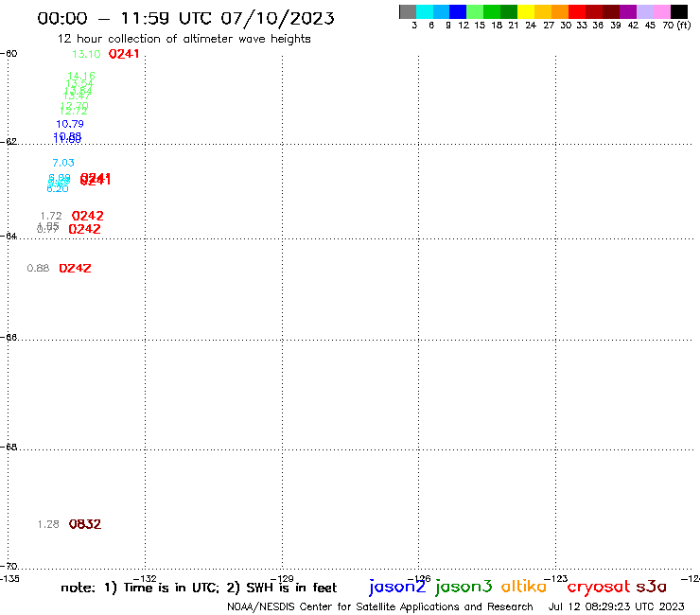This screenshot has width=700, height=615.
Task: Select the gray wave height value 1.72
Action: click(51, 216)
